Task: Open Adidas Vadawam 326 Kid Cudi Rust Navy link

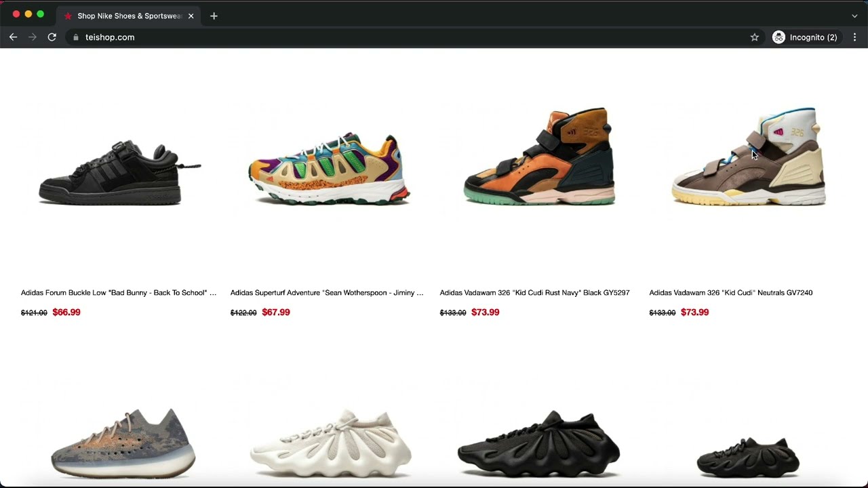Action: click(534, 293)
